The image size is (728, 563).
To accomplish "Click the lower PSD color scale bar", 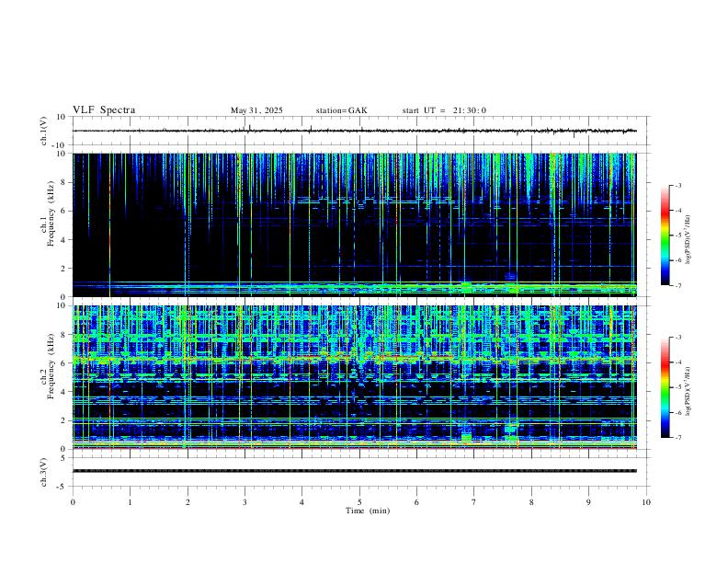I will point(665,387).
